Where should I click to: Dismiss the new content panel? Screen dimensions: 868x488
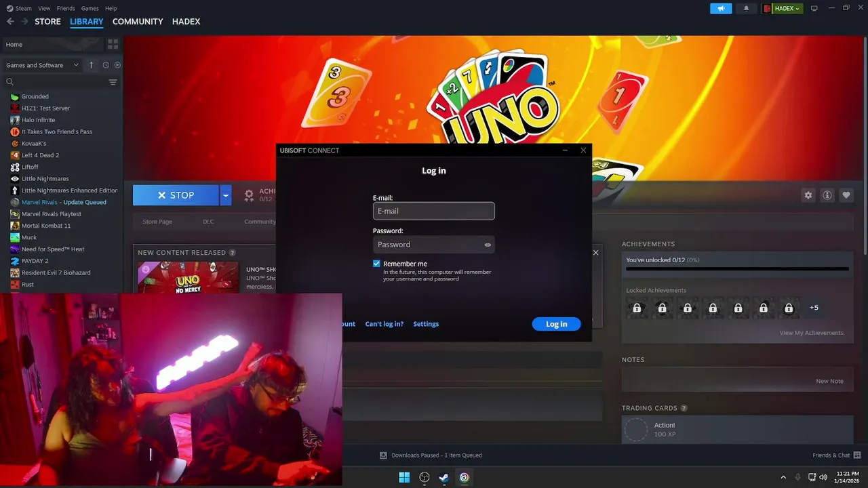point(596,253)
